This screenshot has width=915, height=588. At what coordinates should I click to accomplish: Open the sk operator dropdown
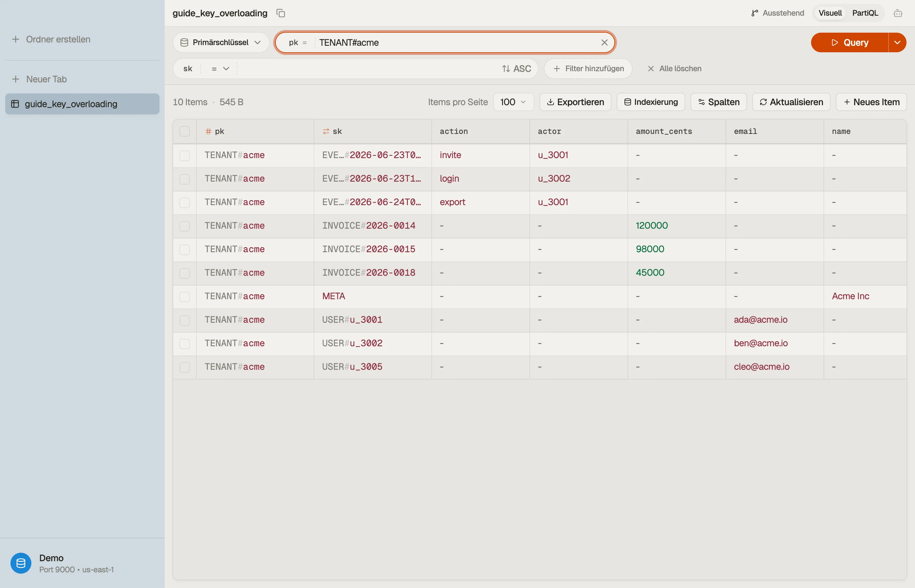220,69
